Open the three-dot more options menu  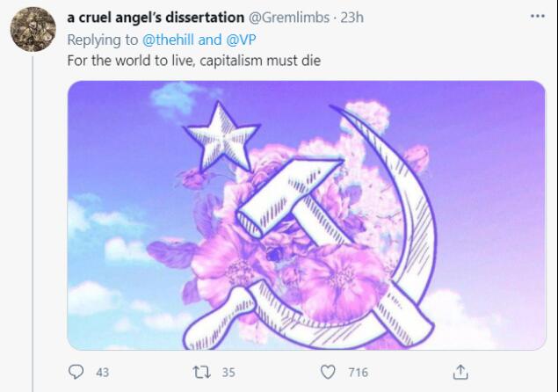click(538, 16)
